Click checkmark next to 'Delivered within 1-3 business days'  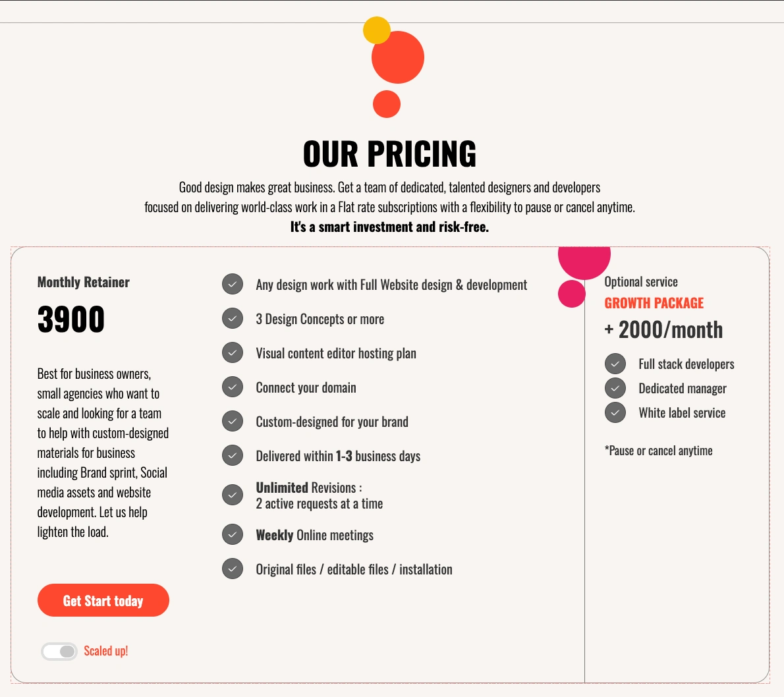click(x=233, y=456)
